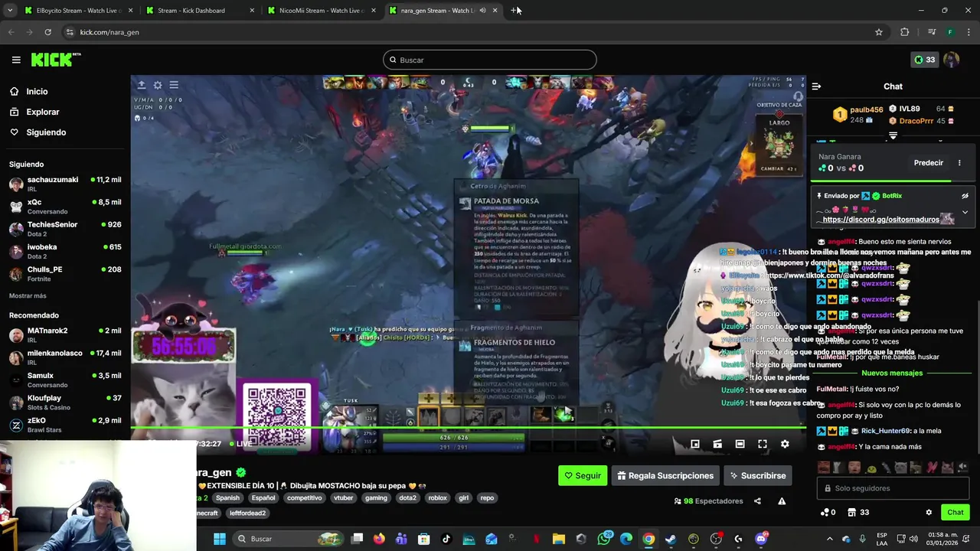This screenshot has width=980, height=551.
Task: Open the discord.gg/ositosmaduros link
Action: click(x=880, y=220)
